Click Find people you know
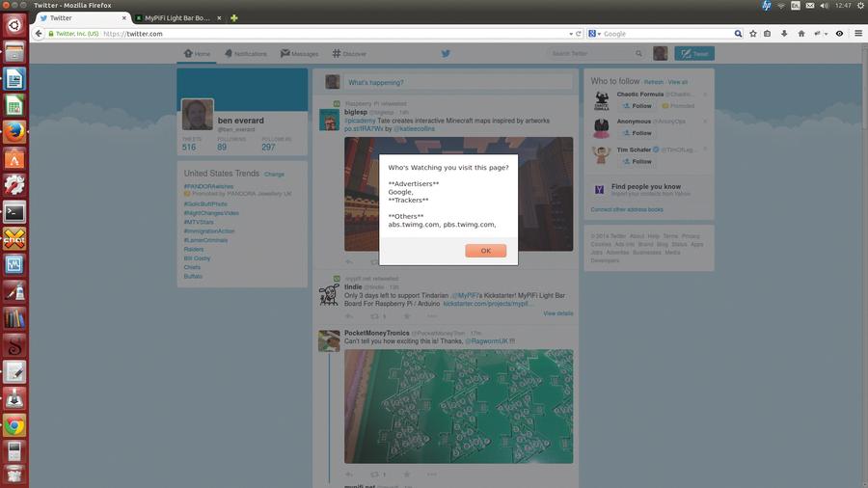This screenshot has height=488, width=868. pos(646,187)
